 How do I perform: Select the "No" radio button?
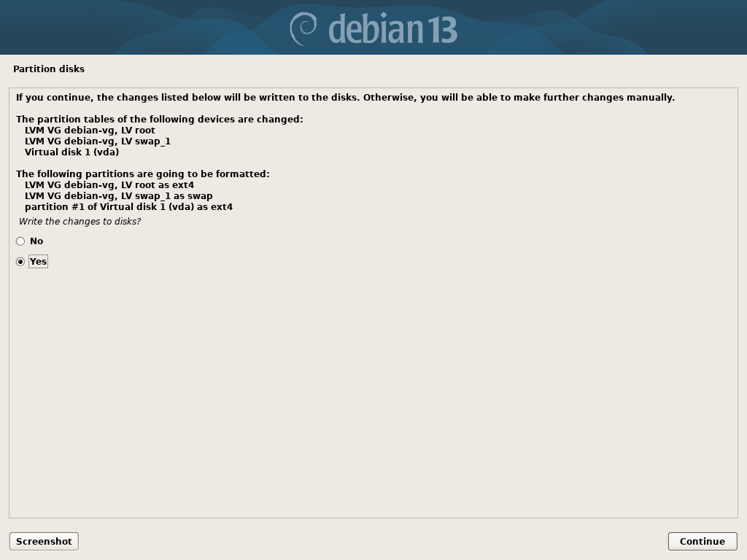tap(20, 241)
